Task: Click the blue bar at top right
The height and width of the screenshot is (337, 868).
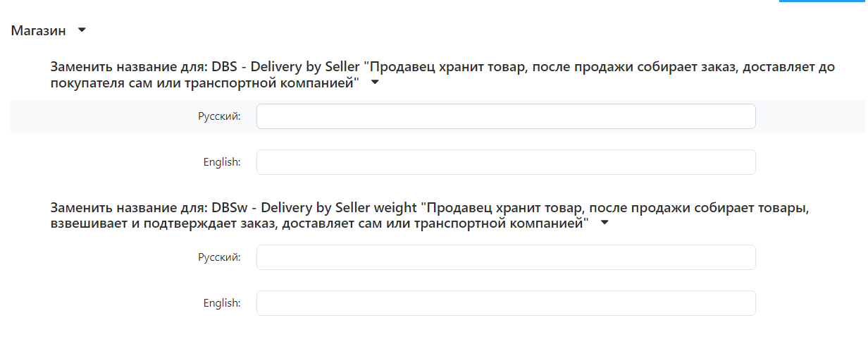Action: point(822,1)
